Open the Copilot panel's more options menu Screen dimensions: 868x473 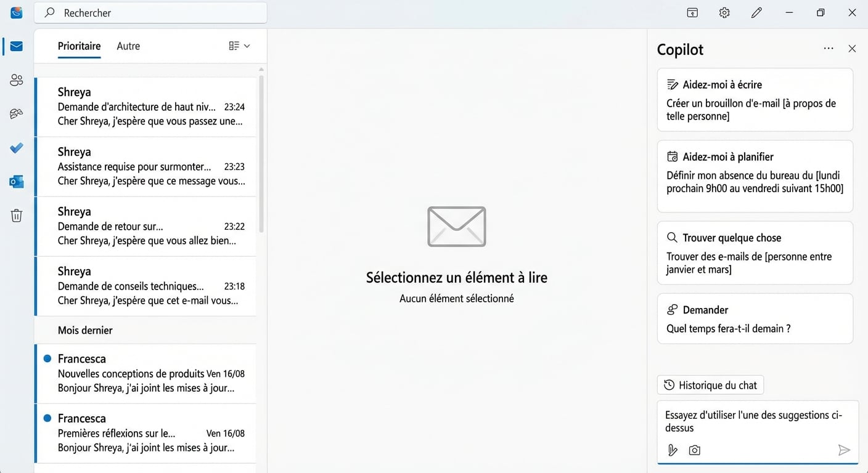pos(828,49)
